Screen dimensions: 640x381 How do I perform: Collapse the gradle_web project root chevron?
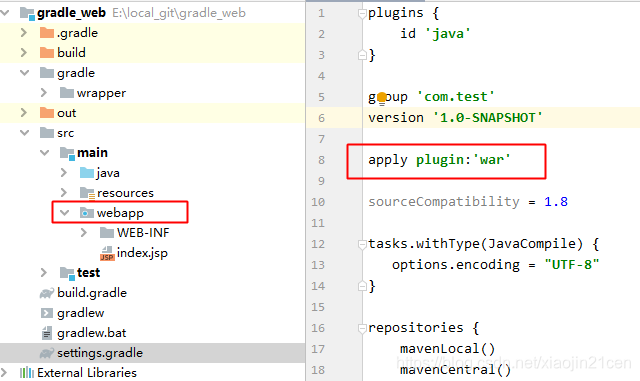pyautogui.click(x=5, y=13)
